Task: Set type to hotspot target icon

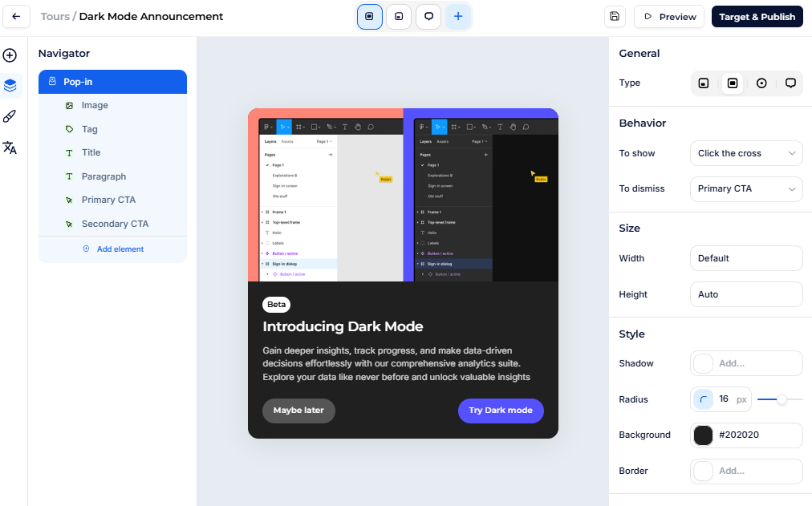Action: point(761,83)
